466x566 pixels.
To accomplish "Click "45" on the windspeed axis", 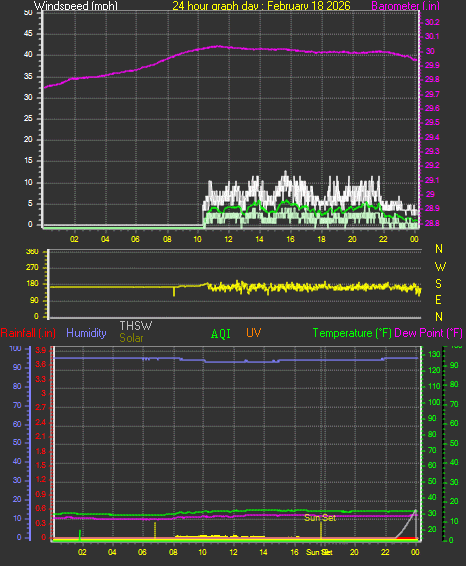I will pos(28,34).
